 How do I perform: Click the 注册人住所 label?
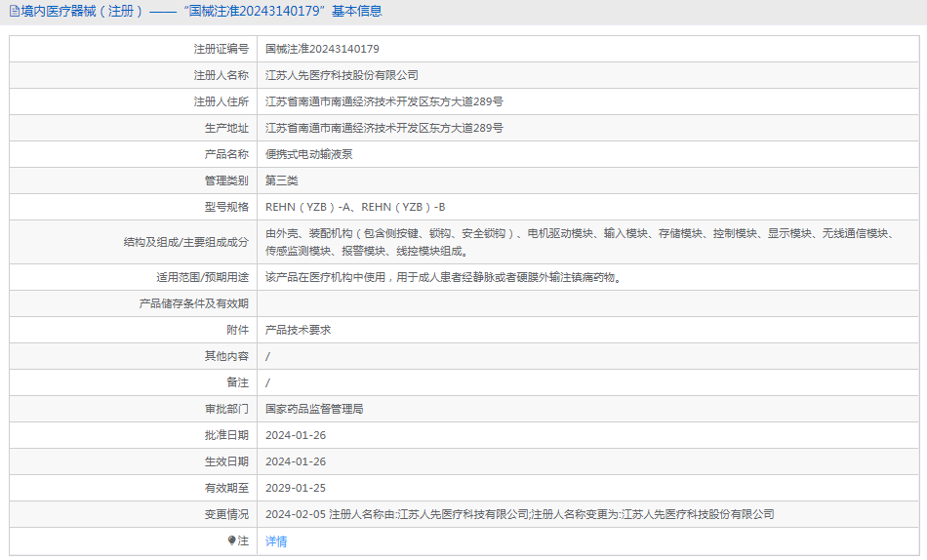(222, 101)
